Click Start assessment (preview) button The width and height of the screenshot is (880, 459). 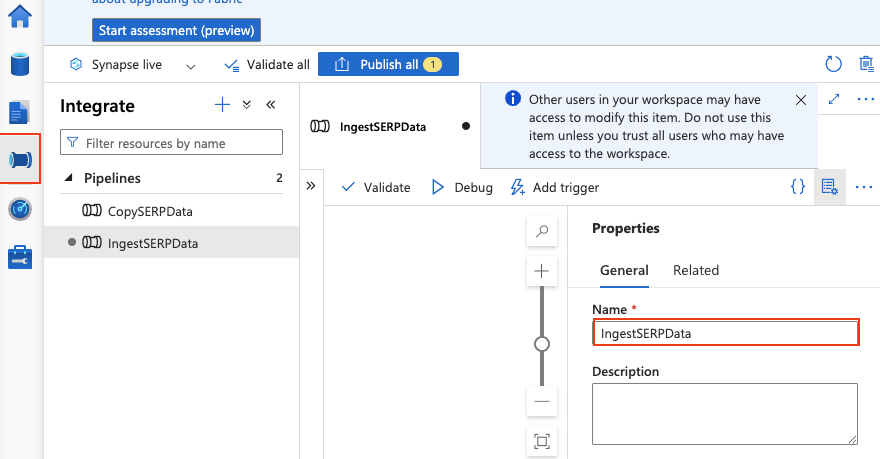pyautogui.click(x=176, y=30)
